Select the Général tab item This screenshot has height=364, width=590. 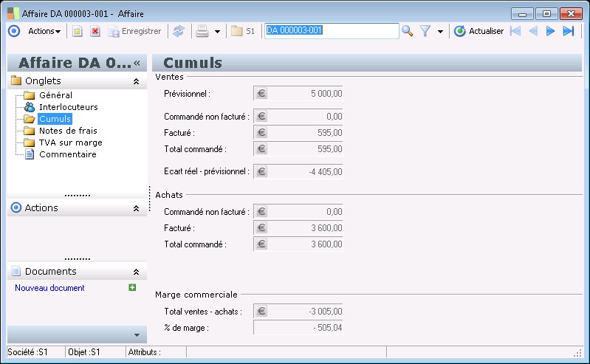[x=55, y=95]
